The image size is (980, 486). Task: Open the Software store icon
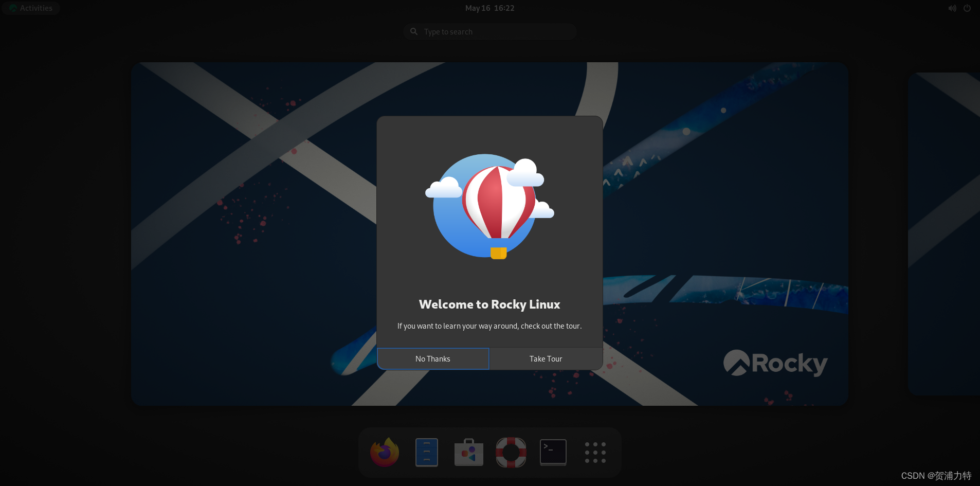[x=469, y=453]
